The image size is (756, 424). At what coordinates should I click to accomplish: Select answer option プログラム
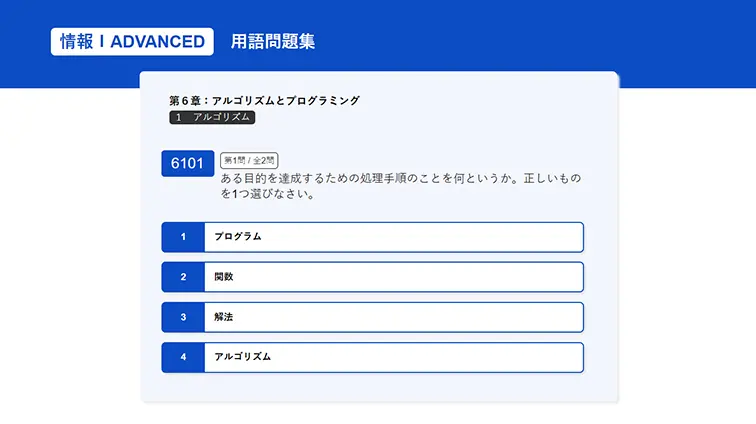tap(393, 237)
